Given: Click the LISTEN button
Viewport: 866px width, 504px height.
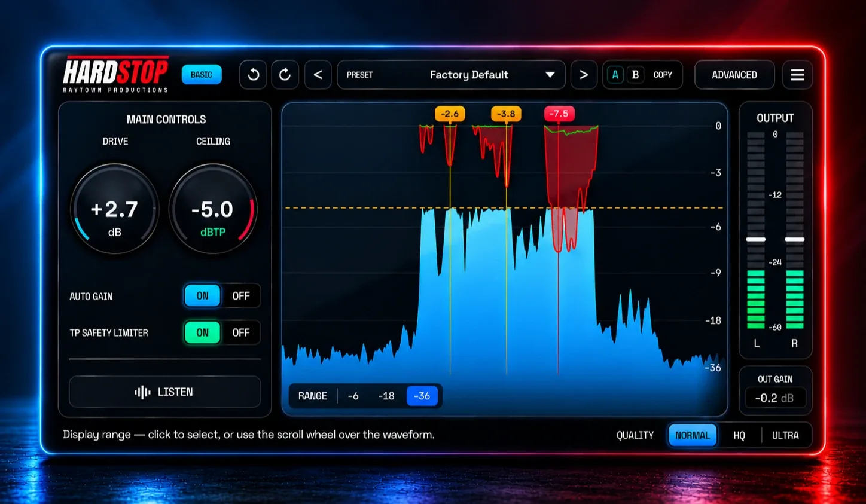Looking at the screenshot, I should point(164,392).
